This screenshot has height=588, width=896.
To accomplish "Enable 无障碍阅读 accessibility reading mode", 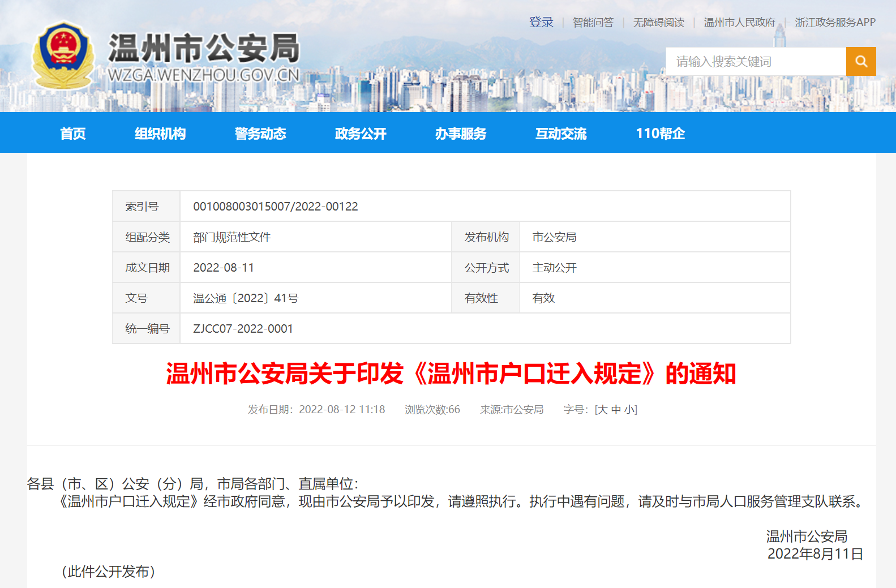I will (x=658, y=23).
